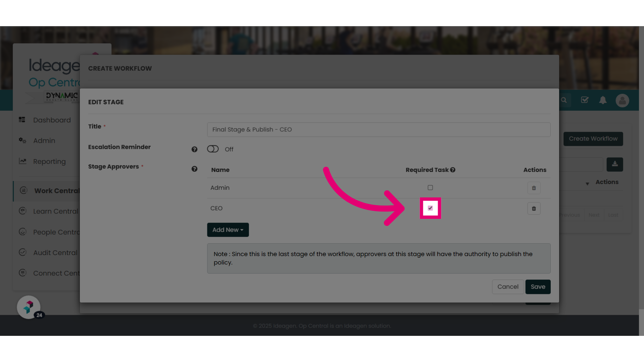Delete the Admin approver row
The width and height of the screenshot is (644, 362).
pos(534,188)
